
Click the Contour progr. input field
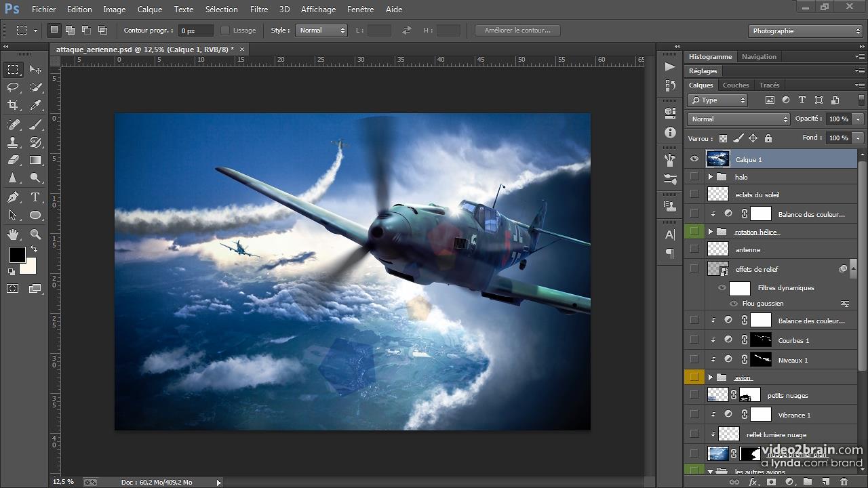click(196, 30)
